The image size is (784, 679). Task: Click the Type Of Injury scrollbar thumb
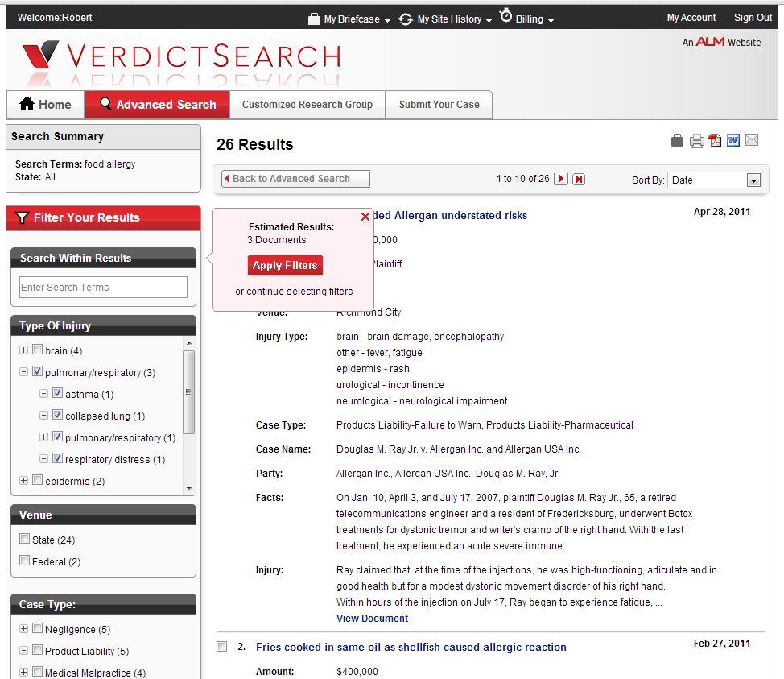click(188, 391)
